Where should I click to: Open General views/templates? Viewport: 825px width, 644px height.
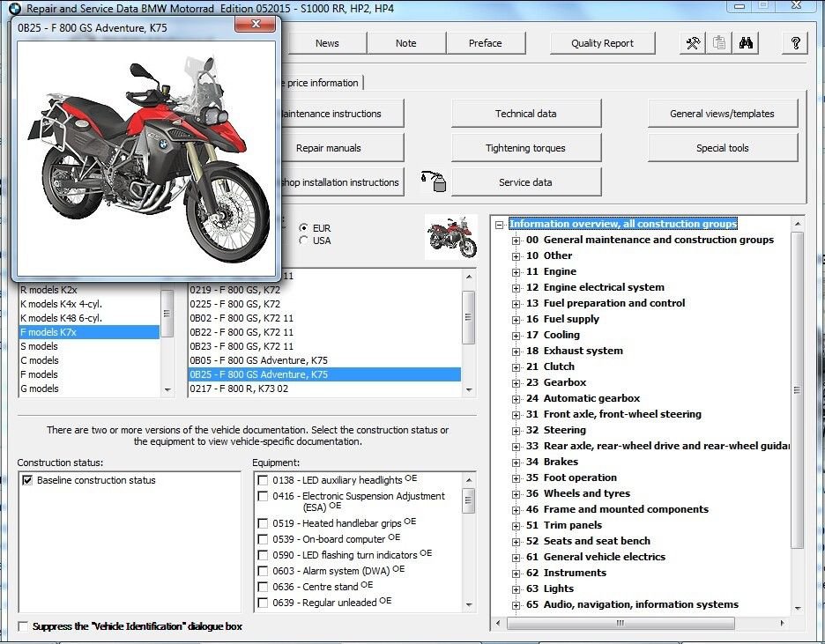click(x=723, y=114)
